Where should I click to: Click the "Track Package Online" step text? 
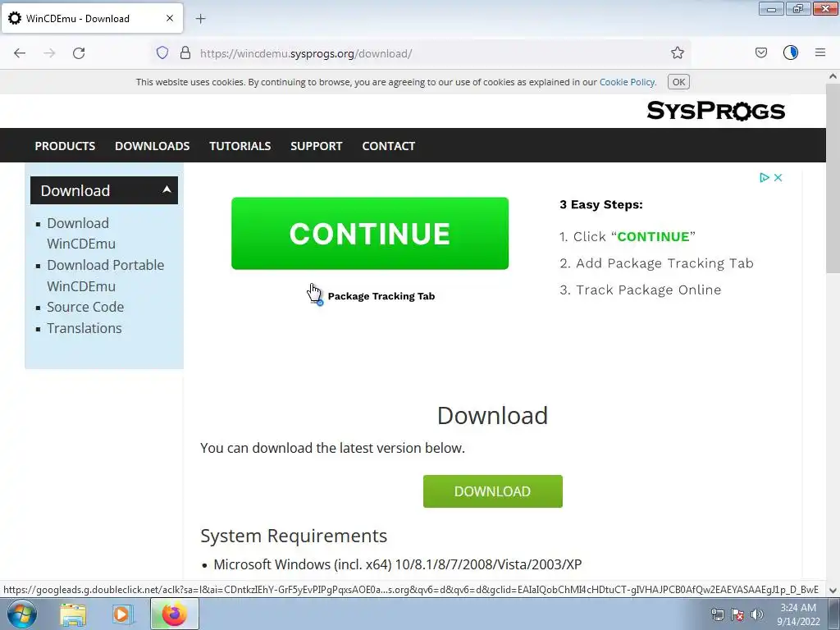[648, 290]
